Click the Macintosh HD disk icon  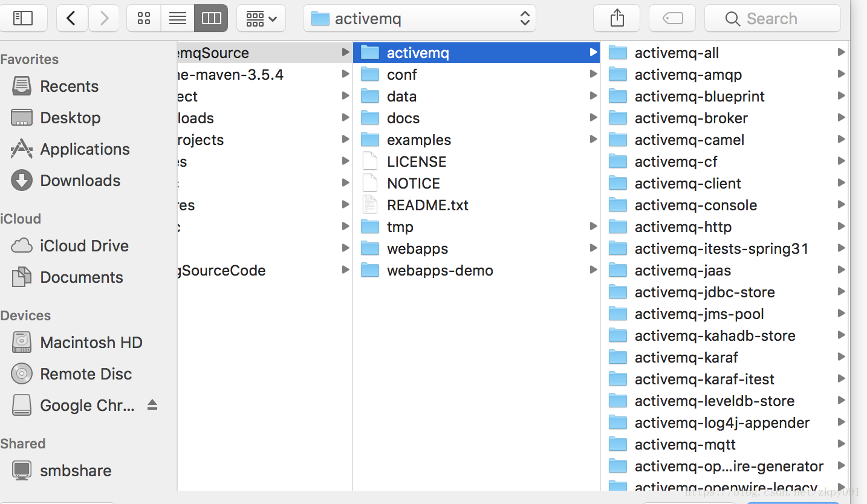coord(22,343)
